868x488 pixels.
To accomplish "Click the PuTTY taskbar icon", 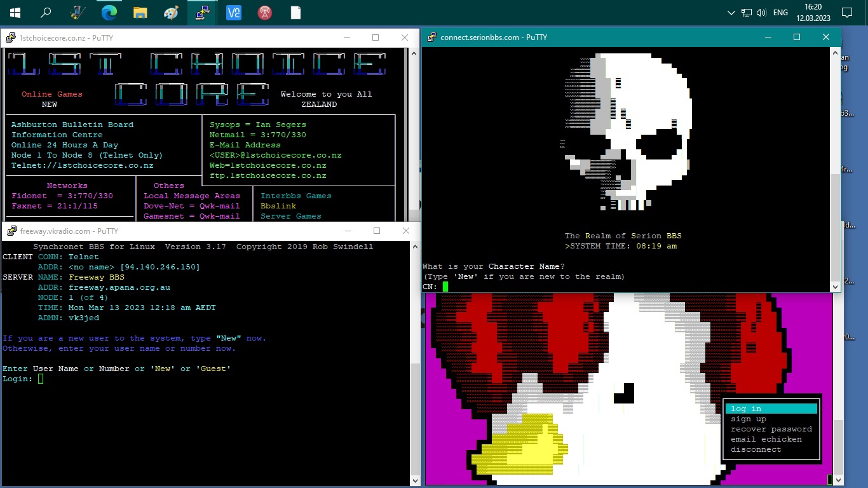I will pos(203,13).
